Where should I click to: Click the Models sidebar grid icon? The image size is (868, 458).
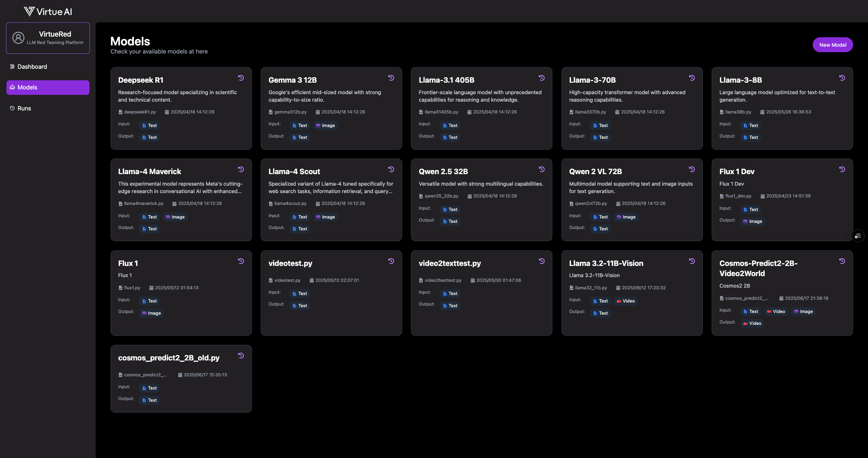[x=12, y=87]
